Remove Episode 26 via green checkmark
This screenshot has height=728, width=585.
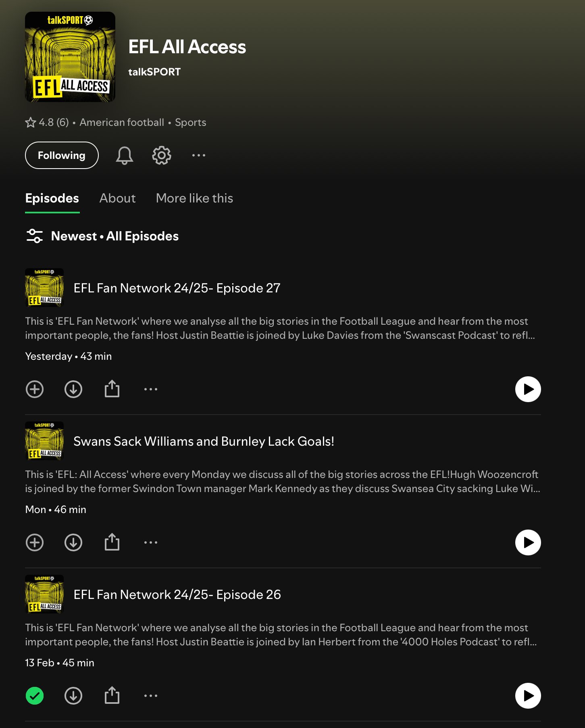(x=35, y=696)
